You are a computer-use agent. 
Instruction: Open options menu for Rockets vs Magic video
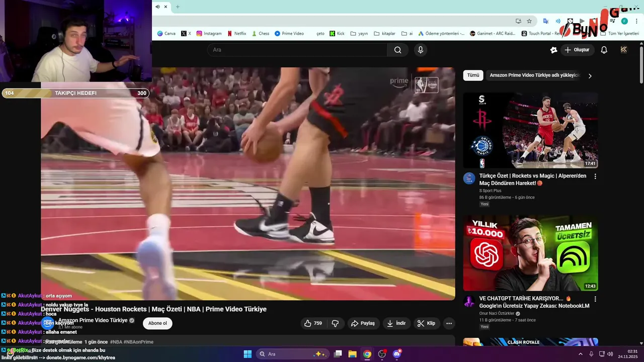[x=595, y=176]
